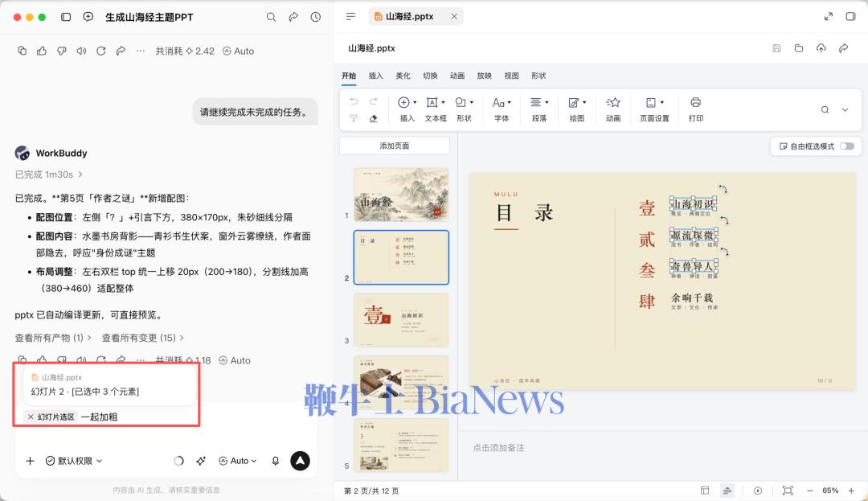
Task: Switch to the 插入 ribbon tab
Action: click(x=376, y=76)
